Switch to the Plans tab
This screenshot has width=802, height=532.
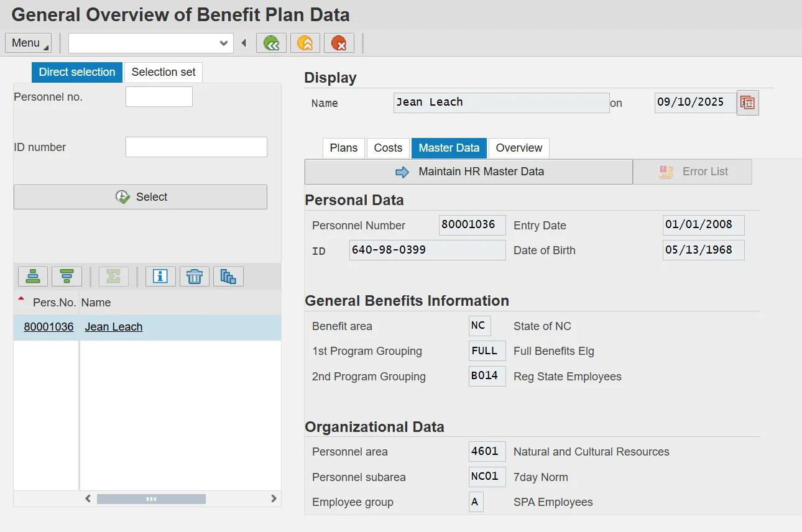[344, 148]
